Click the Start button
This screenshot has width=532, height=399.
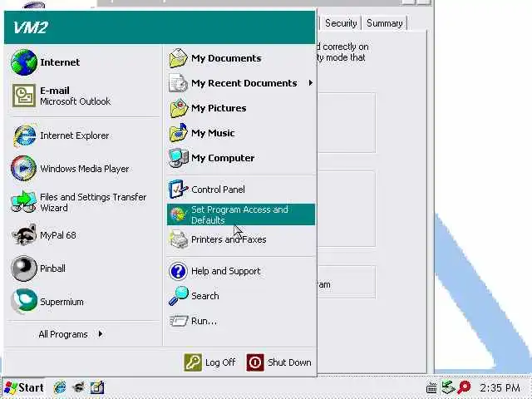[x=24, y=387]
